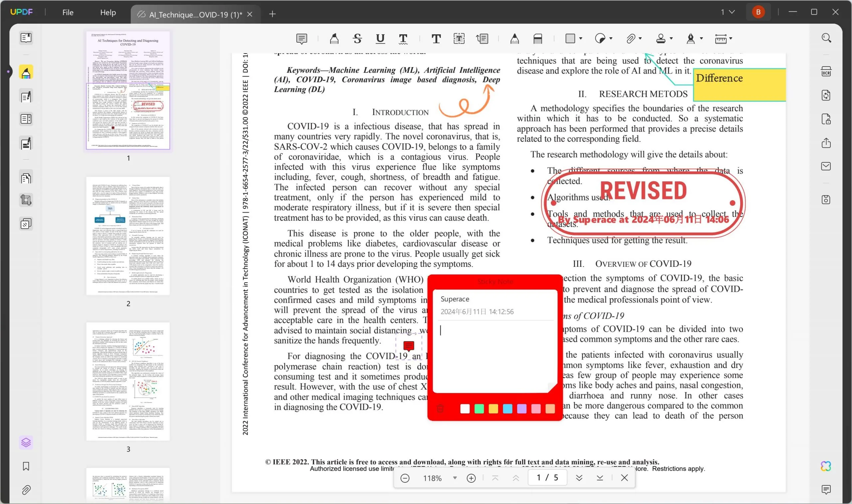
Task: Open the Search magnifier icon
Action: tap(826, 38)
